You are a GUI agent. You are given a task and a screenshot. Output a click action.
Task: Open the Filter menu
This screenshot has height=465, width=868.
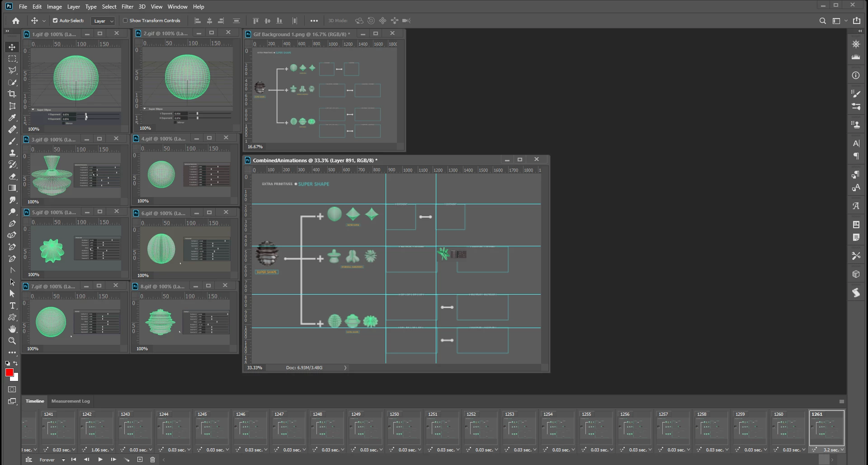click(x=127, y=7)
